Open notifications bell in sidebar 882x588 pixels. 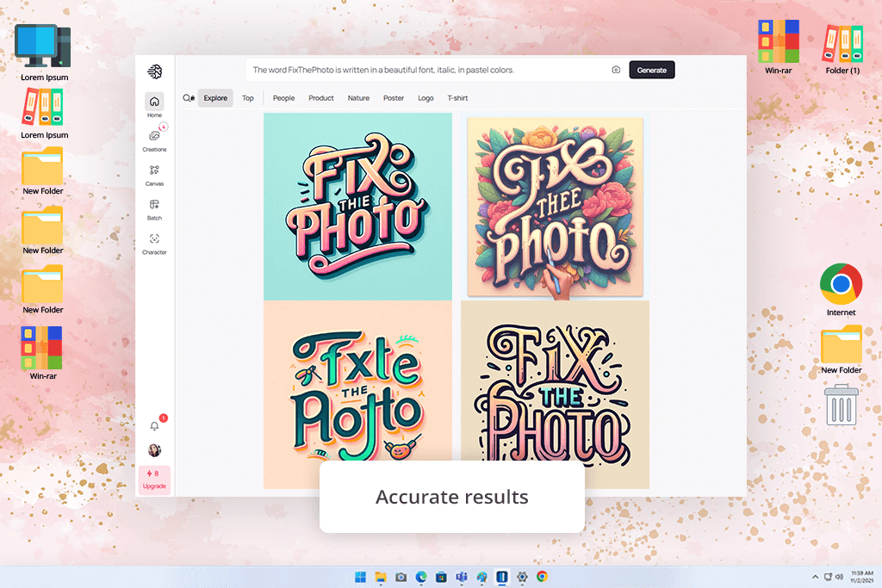(x=155, y=426)
